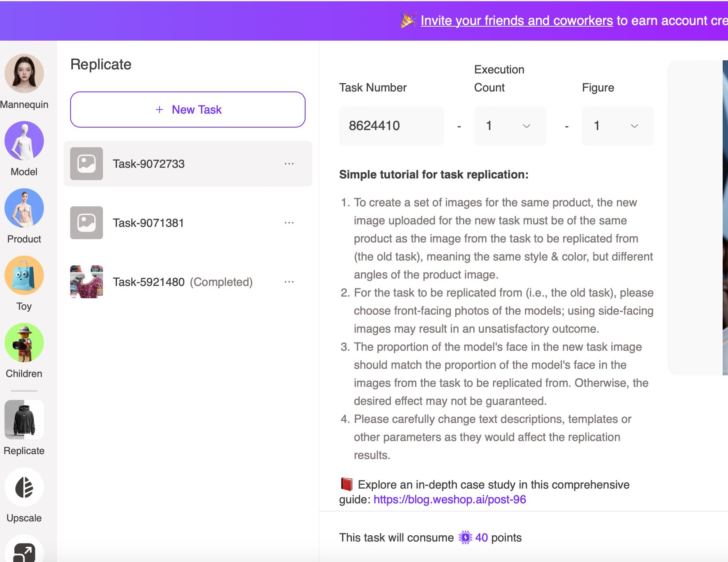Open the blog.weshop.ai/post-96 guide link

(450, 499)
